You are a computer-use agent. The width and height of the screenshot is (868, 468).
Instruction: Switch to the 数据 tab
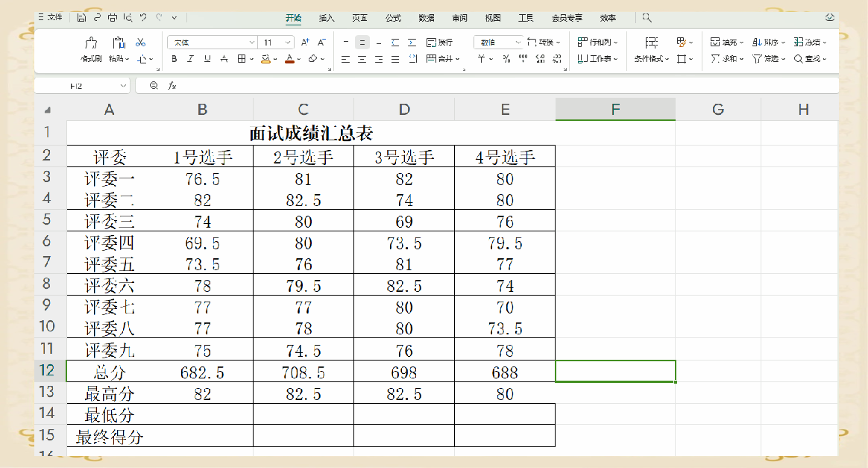[x=427, y=18]
